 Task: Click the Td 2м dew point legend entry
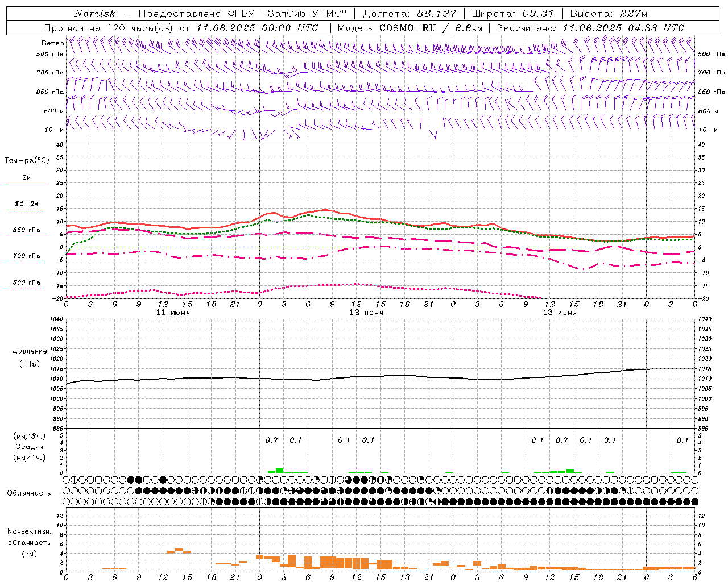[x=26, y=203]
